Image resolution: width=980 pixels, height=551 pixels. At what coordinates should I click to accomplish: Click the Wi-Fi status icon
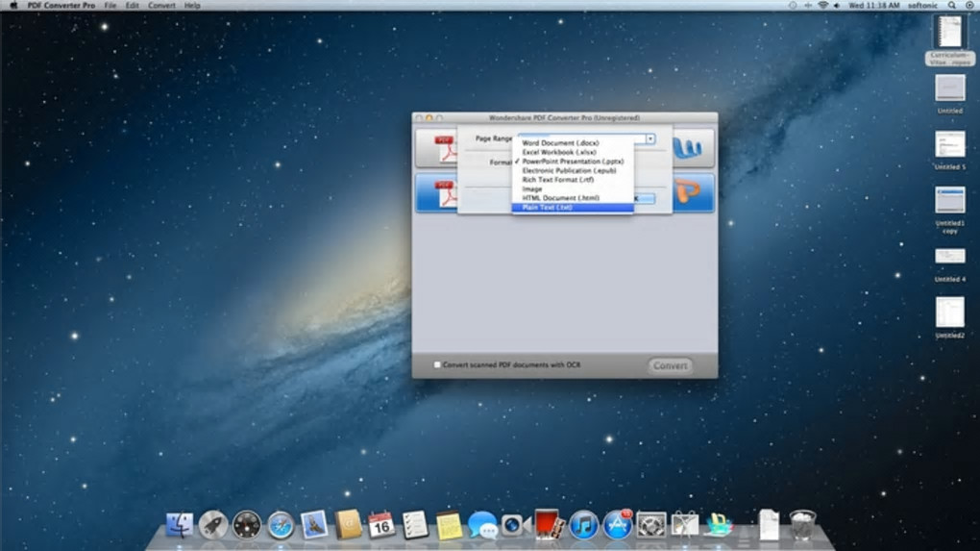(x=823, y=5)
